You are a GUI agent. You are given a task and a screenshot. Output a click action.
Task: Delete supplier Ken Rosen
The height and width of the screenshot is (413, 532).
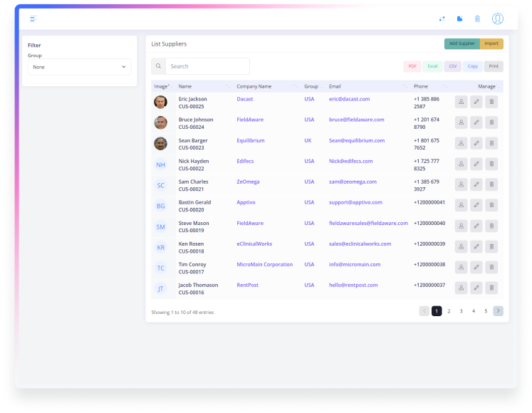[x=491, y=246]
